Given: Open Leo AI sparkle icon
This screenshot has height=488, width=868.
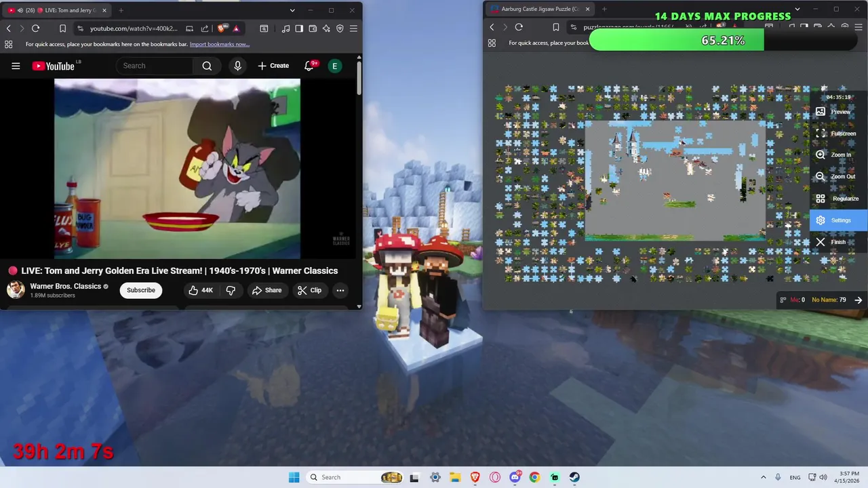Looking at the screenshot, I should click(326, 28).
